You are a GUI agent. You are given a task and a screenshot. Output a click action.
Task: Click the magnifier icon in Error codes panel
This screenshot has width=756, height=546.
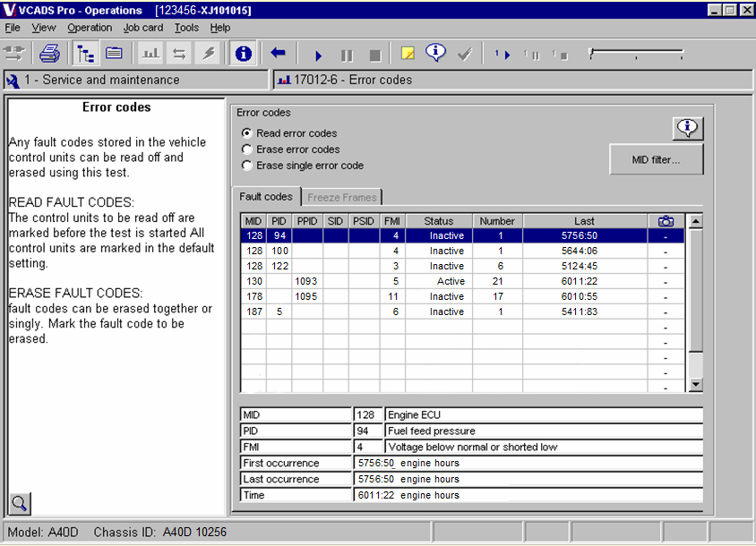pos(20,504)
